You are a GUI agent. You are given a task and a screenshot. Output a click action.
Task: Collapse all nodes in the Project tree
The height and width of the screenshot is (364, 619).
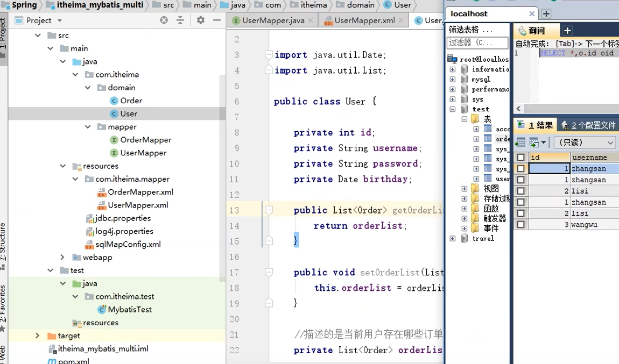click(181, 19)
